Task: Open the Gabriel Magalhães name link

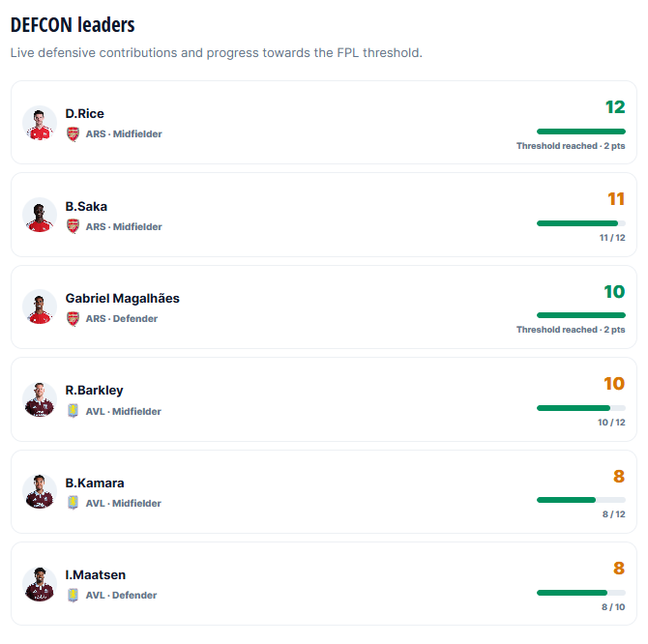Action: tap(122, 298)
